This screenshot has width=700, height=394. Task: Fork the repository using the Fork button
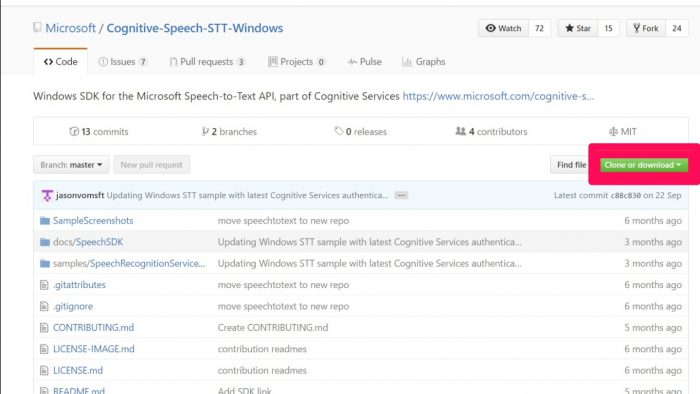646,28
